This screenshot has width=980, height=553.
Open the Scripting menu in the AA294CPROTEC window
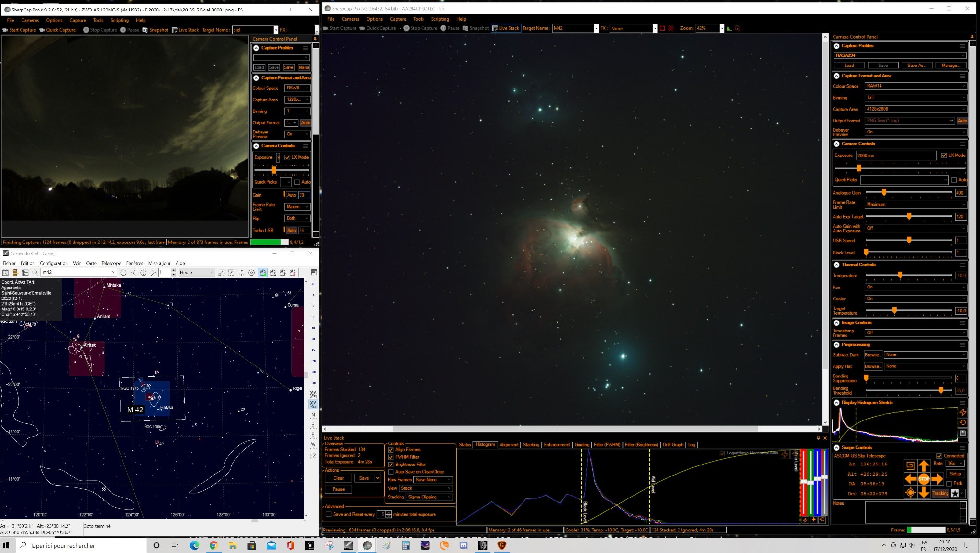pos(440,19)
